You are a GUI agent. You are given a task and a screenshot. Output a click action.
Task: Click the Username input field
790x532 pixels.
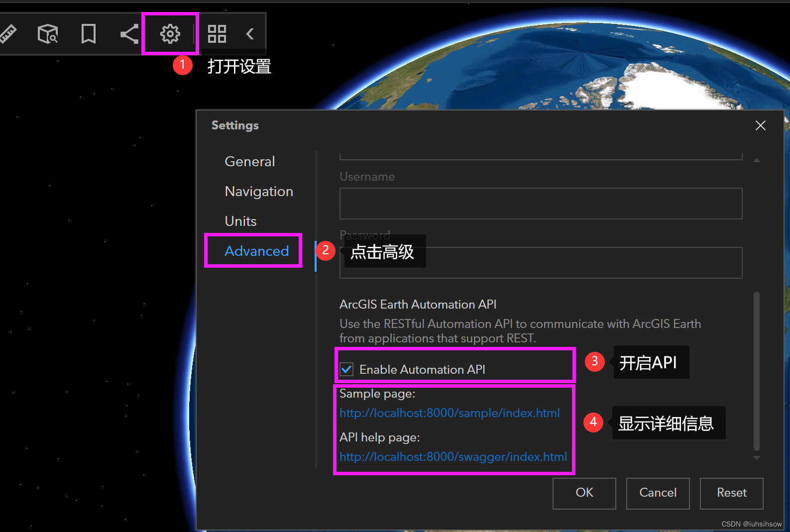click(x=541, y=204)
